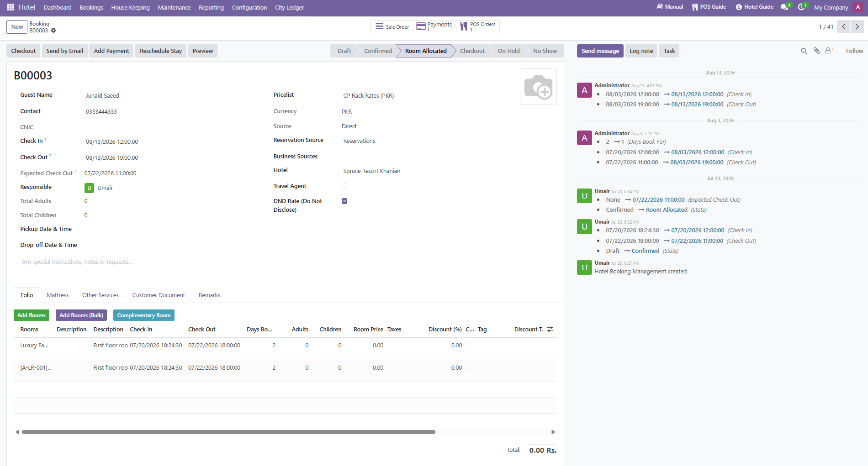The height and width of the screenshot is (466, 868).
Task: Click the attachments paperclip icon
Action: point(816,51)
